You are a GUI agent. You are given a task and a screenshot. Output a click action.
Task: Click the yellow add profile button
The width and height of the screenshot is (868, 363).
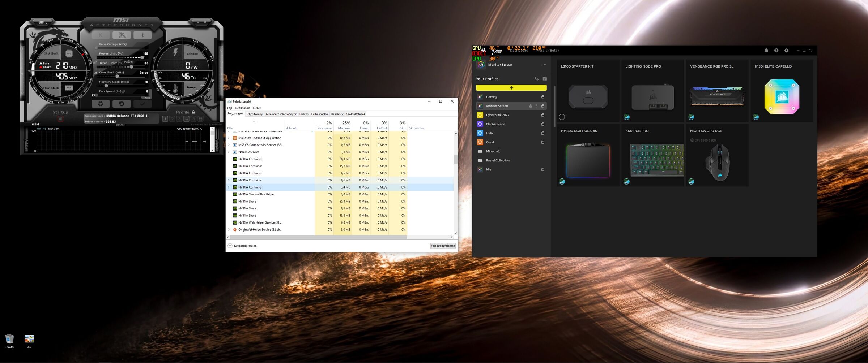coord(511,88)
